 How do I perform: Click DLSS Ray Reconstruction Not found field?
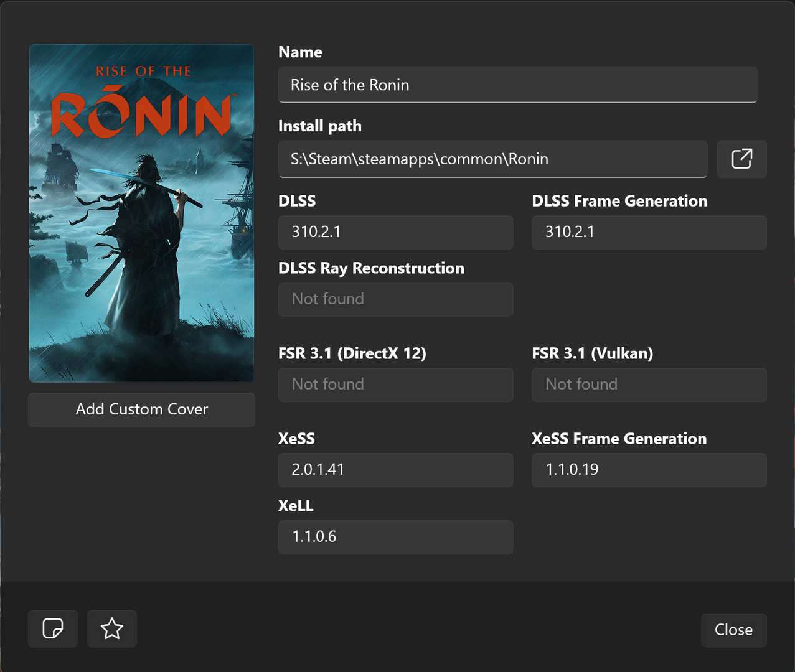pyautogui.click(x=395, y=299)
